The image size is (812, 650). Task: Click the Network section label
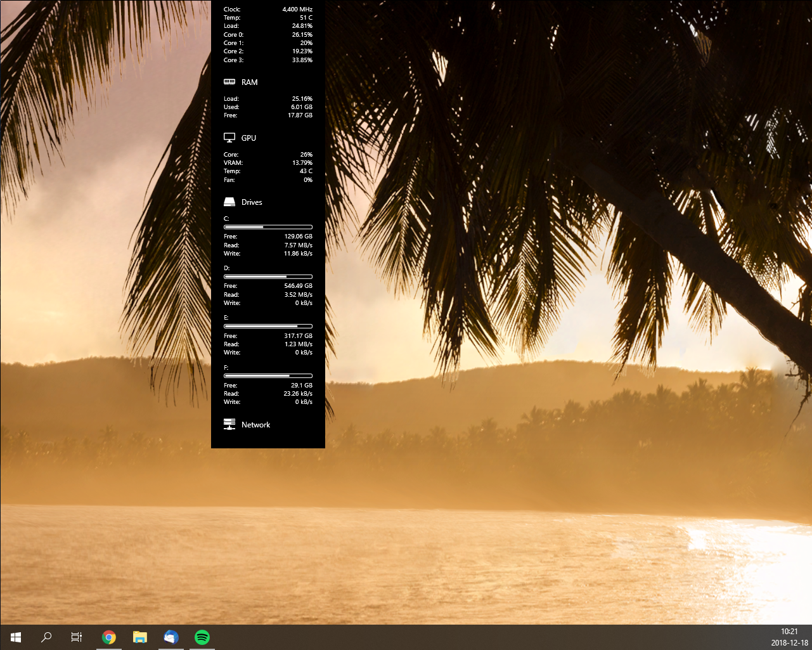pyautogui.click(x=256, y=424)
